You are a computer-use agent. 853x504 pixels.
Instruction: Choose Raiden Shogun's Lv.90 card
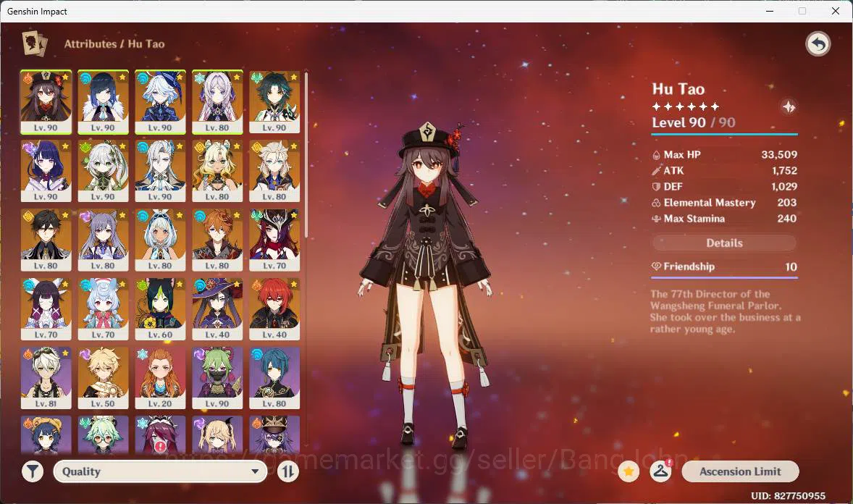pyautogui.click(x=46, y=171)
